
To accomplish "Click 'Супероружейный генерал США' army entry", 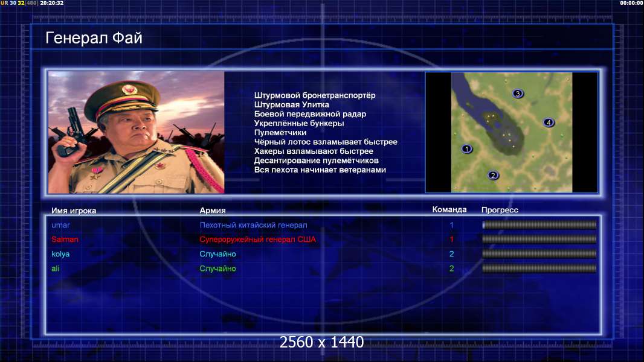I will coord(258,240).
